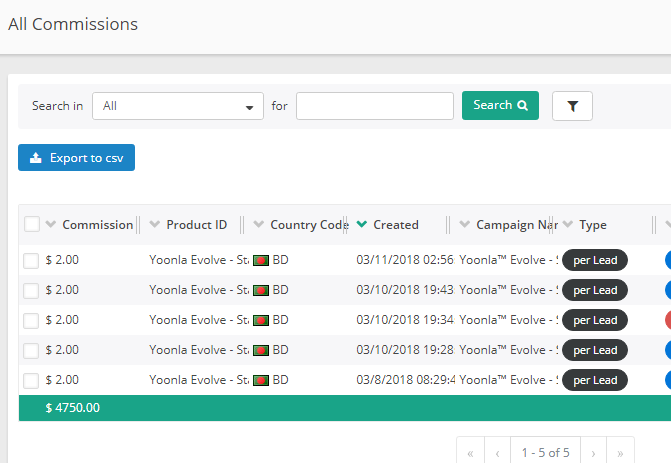Check the 03/8/2018 commission row checkbox
671x463 pixels.
click(x=31, y=381)
